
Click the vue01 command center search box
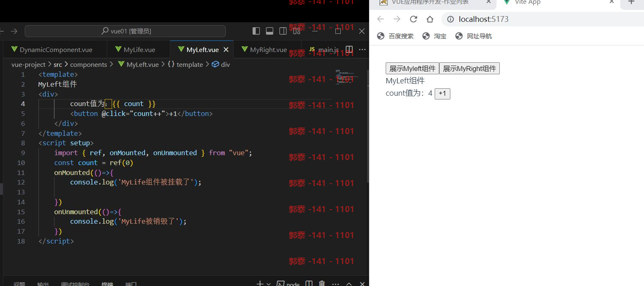pyautogui.click(x=125, y=31)
